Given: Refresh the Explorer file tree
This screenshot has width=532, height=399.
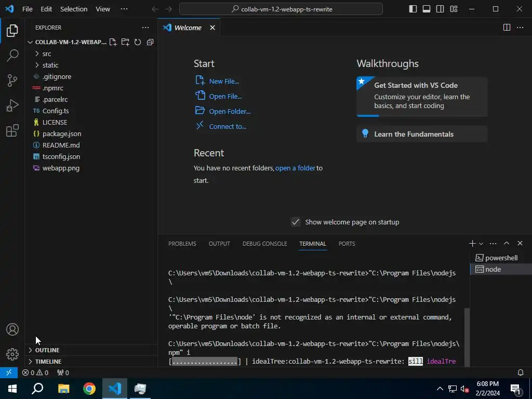Looking at the screenshot, I should point(137,42).
